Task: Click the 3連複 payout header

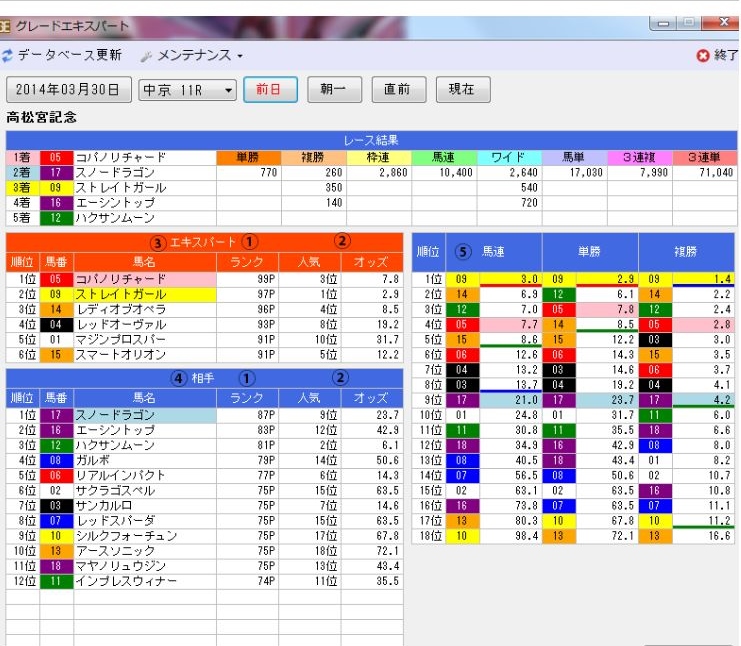Action: 640,157
